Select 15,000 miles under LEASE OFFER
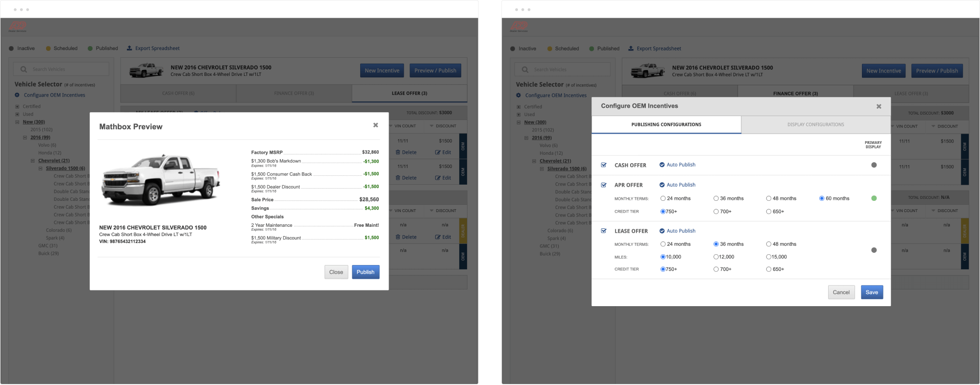The image size is (980, 385). click(x=769, y=257)
